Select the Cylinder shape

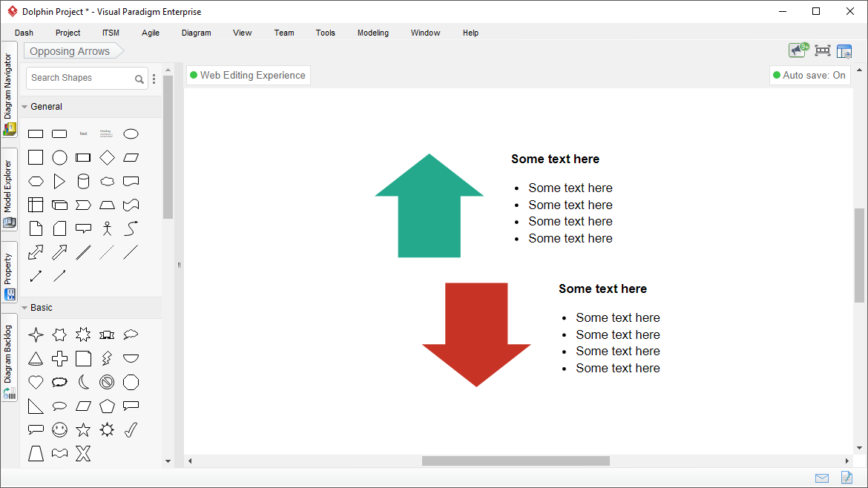[x=83, y=182]
